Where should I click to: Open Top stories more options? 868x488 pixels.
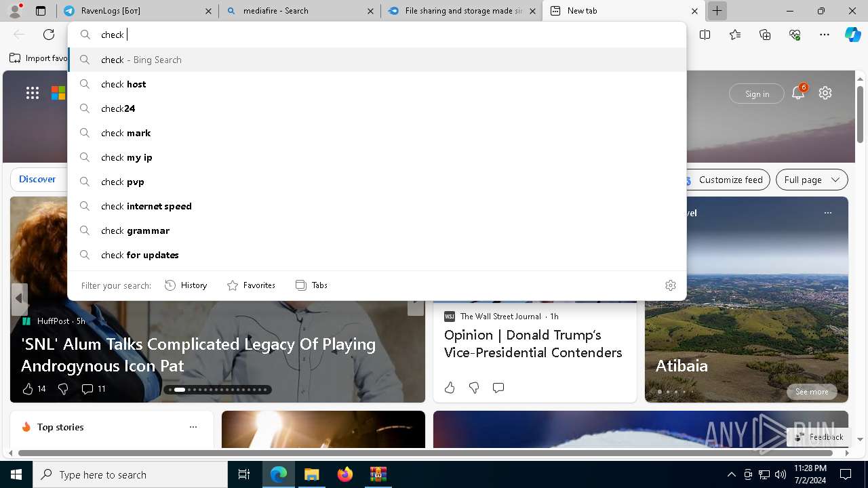[193, 427]
